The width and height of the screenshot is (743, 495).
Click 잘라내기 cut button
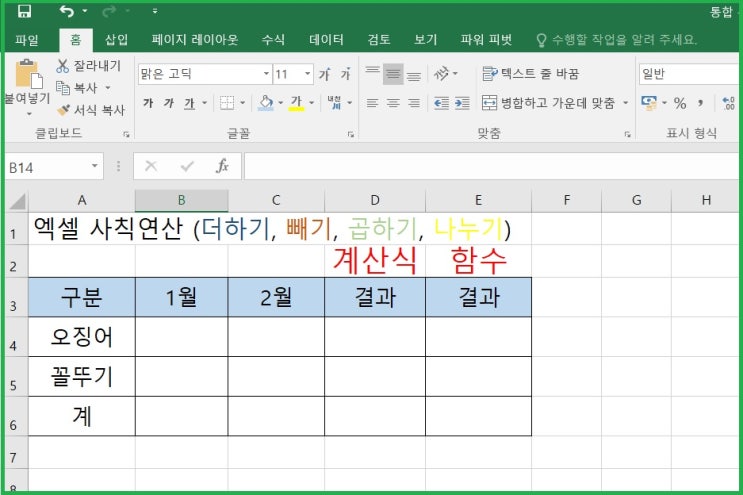[x=89, y=66]
